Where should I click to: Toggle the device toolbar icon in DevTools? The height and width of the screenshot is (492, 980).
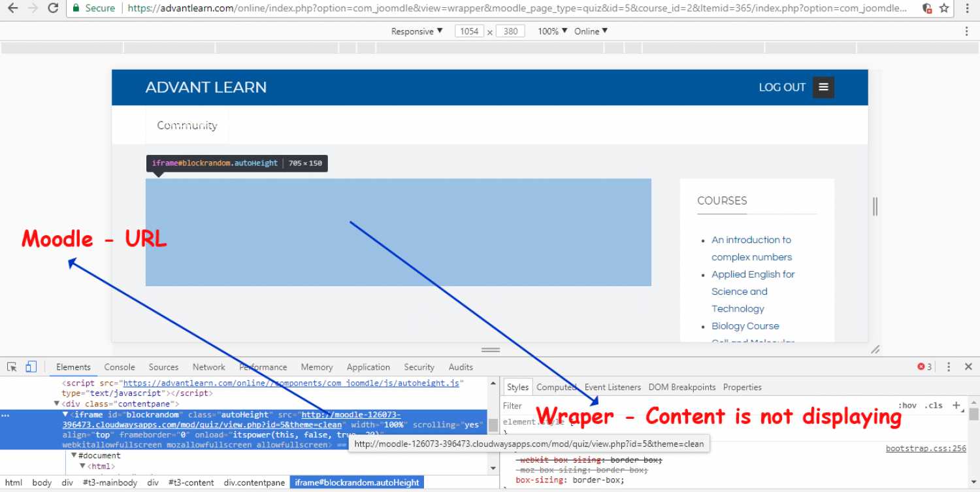pyautogui.click(x=31, y=367)
